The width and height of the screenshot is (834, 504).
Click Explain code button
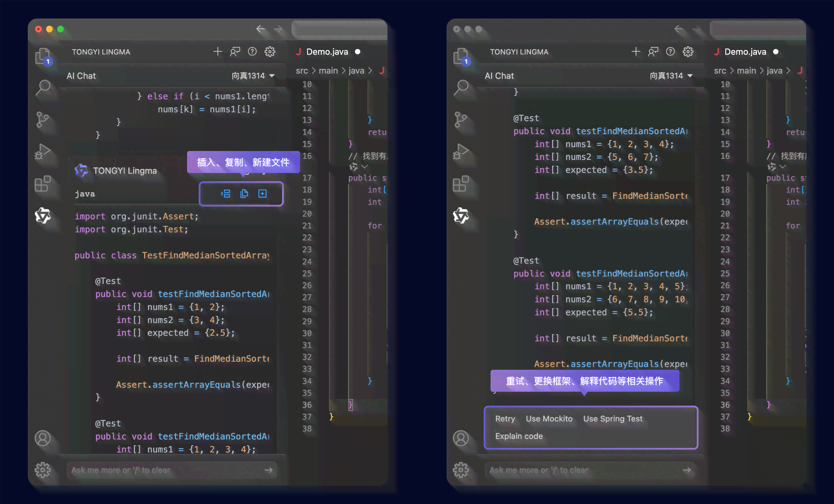pos(519,436)
